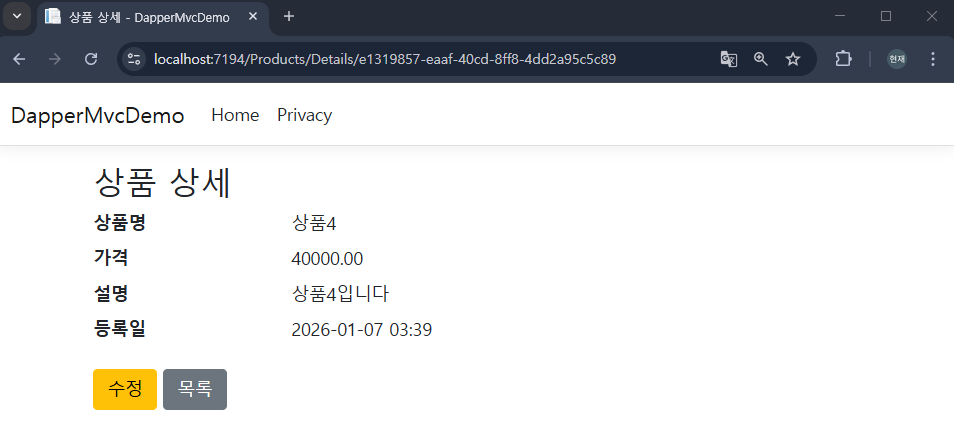Click the browser back arrow
Image resolution: width=954 pixels, height=448 pixels.
coord(19,59)
